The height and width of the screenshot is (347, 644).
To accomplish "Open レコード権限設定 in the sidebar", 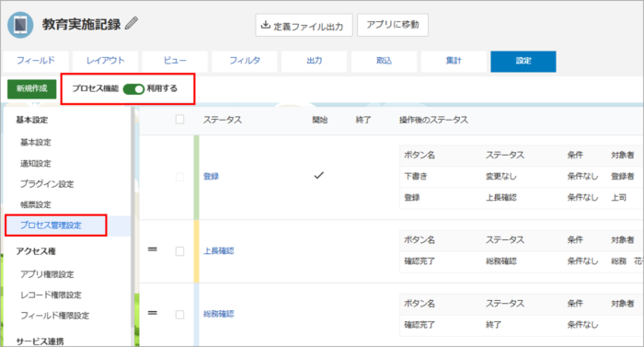I will pos(51,295).
